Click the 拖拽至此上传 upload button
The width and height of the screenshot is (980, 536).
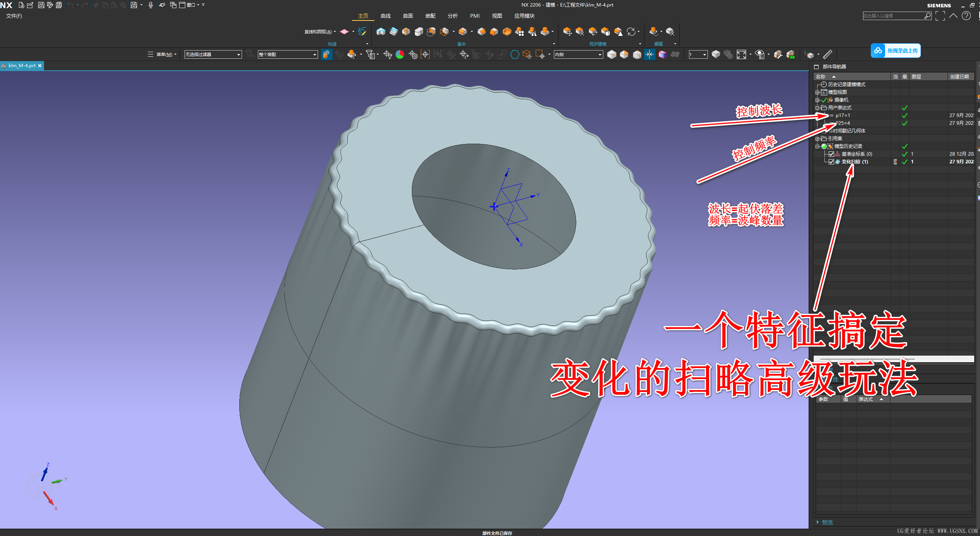click(x=895, y=51)
